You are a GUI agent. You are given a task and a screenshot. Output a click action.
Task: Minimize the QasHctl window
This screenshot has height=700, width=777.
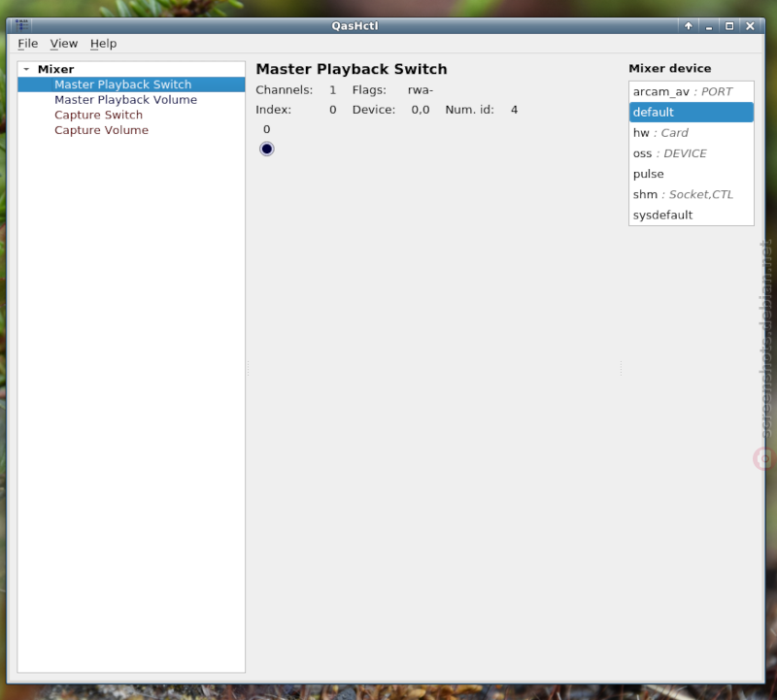click(709, 26)
